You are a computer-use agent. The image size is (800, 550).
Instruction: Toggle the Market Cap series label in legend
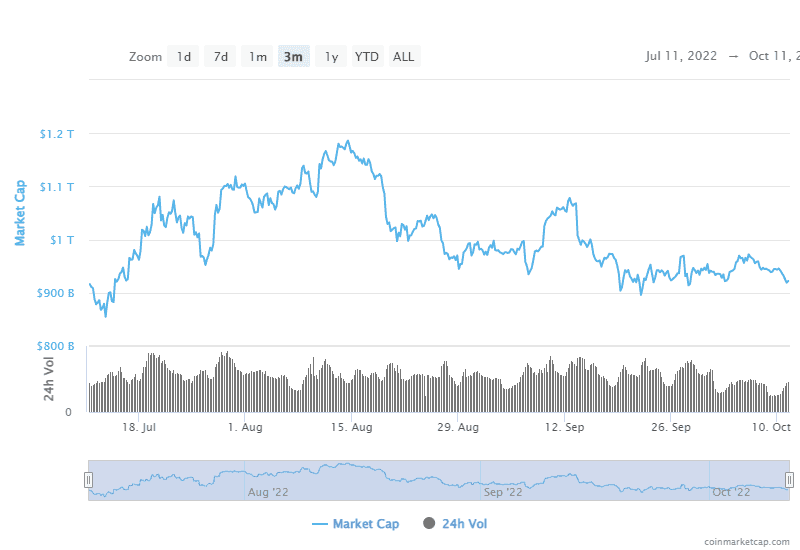tap(366, 523)
